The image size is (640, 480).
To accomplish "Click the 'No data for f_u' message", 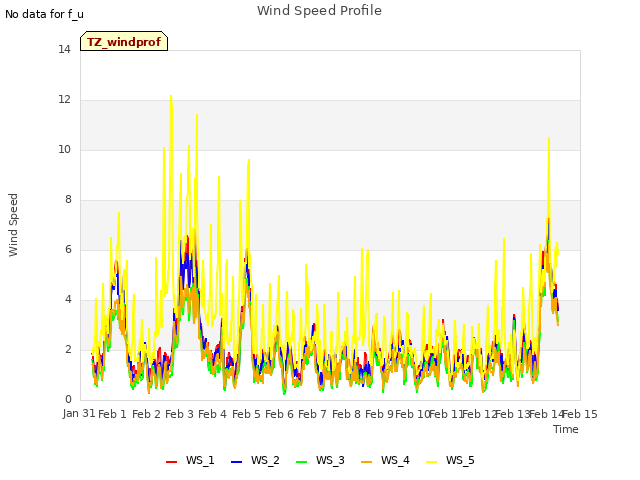I will (44, 14).
